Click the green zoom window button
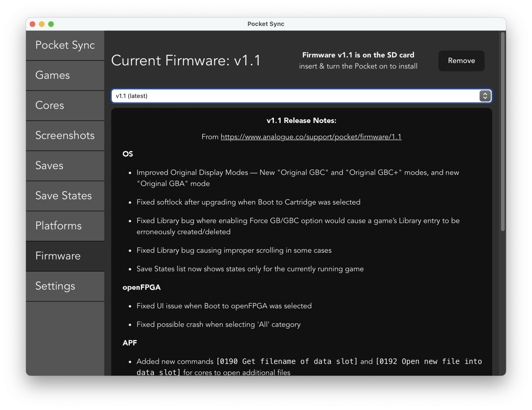The image size is (532, 410). click(51, 24)
